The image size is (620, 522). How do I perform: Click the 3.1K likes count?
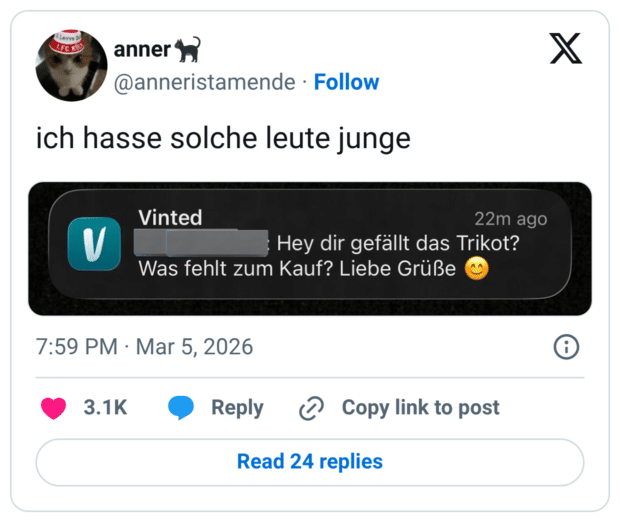point(104,408)
